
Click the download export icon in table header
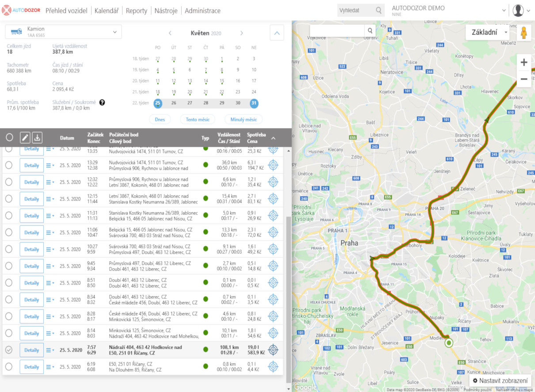(x=38, y=137)
